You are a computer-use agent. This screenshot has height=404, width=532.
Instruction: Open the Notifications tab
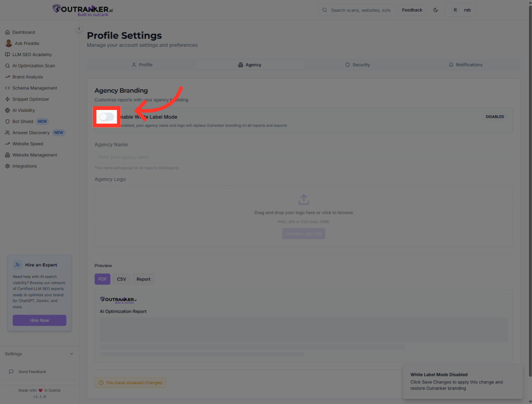coord(465,64)
